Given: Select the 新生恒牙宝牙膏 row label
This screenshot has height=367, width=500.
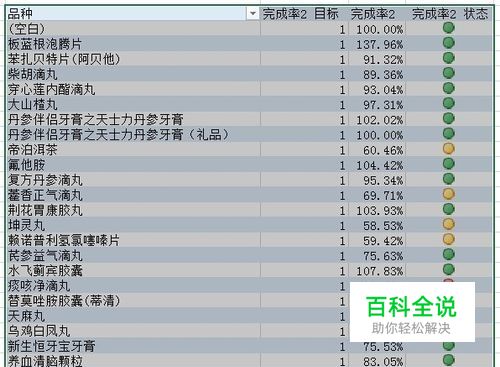Looking at the screenshot, I should click(52, 346).
